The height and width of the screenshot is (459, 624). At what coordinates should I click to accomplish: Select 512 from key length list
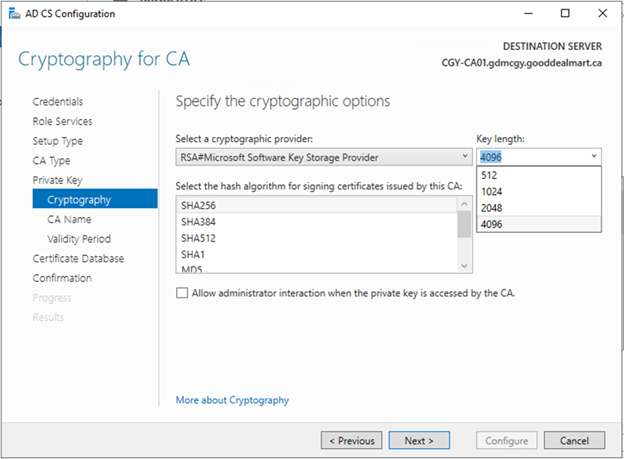539,175
